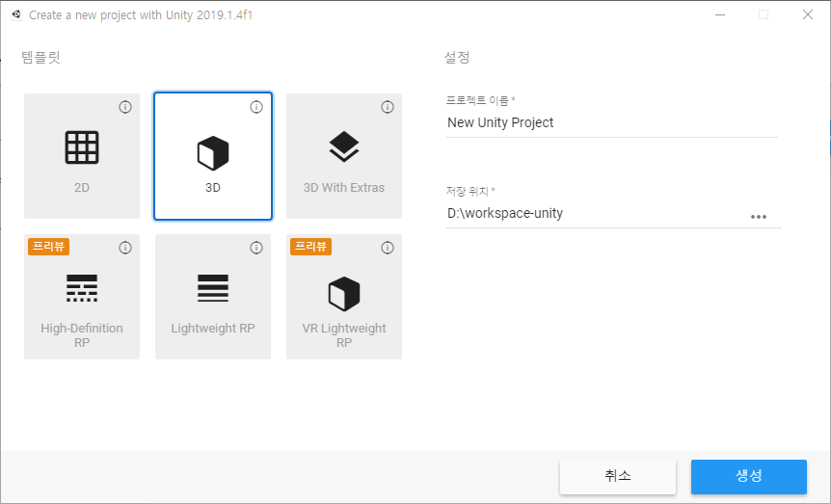Screen dimensions: 831x504
Task: View info for High-Definition RP template
Action: point(125,248)
